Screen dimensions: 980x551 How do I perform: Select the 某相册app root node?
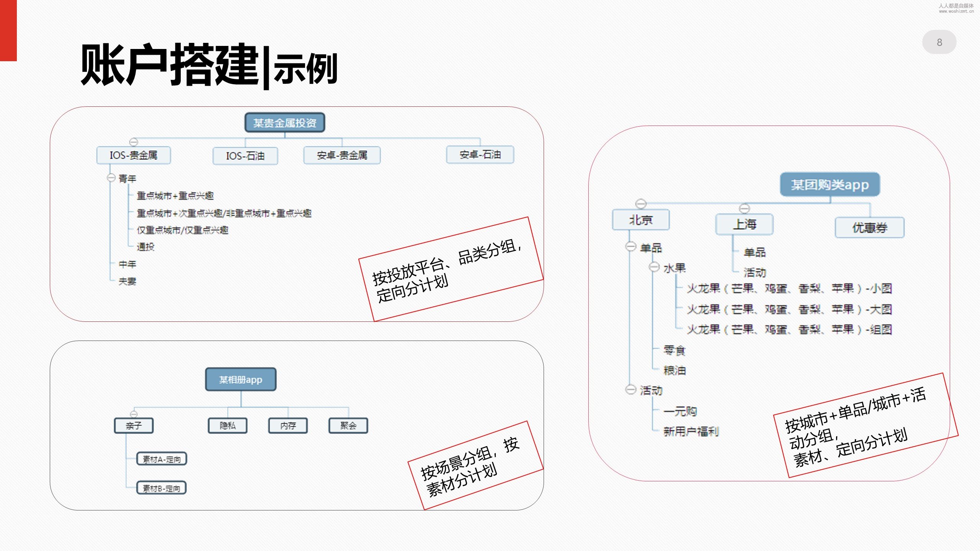[241, 380]
